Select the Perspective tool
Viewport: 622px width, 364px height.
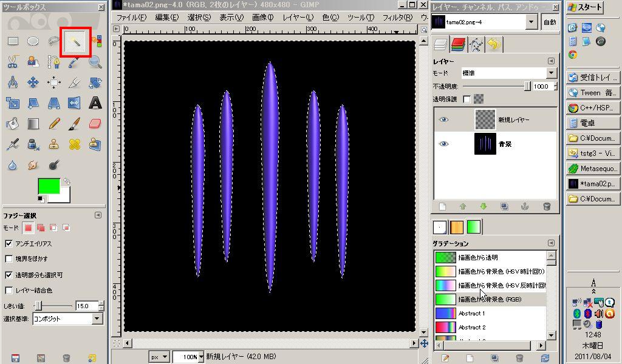(x=53, y=103)
